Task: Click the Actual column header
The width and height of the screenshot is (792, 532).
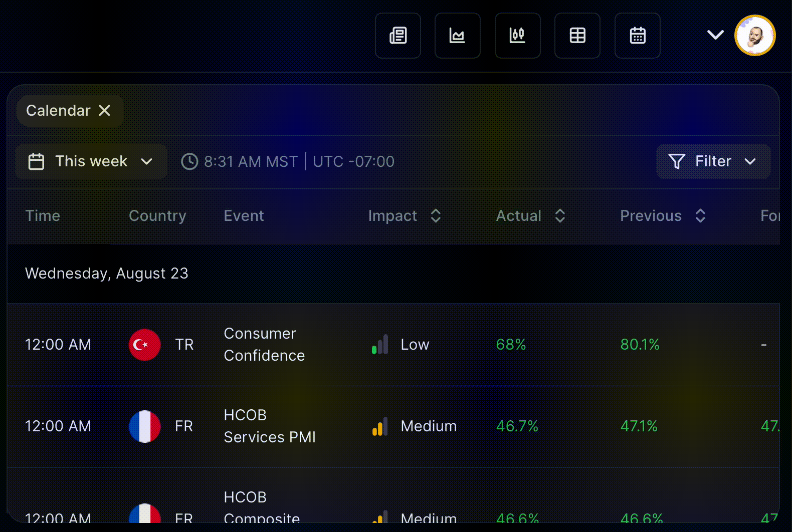Action: [519, 215]
